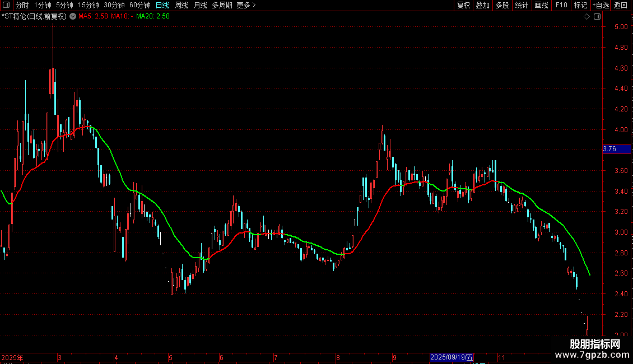Open the 统计 statistics tool
Screen dimensions: 633x364
[522, 5]
